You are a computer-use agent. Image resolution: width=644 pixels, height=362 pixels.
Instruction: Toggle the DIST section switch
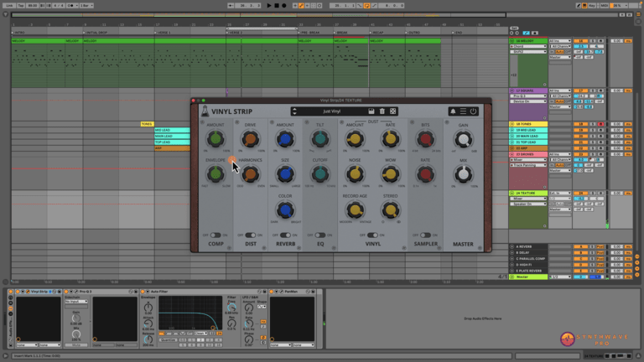click(x=250, y=235)
